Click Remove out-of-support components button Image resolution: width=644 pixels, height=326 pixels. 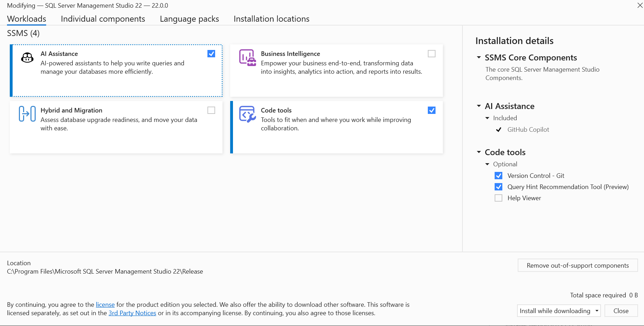coord(578,266)
